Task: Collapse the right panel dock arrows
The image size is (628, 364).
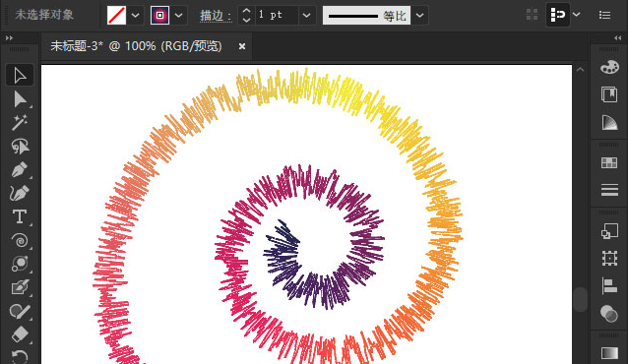Action: point(617,37)
